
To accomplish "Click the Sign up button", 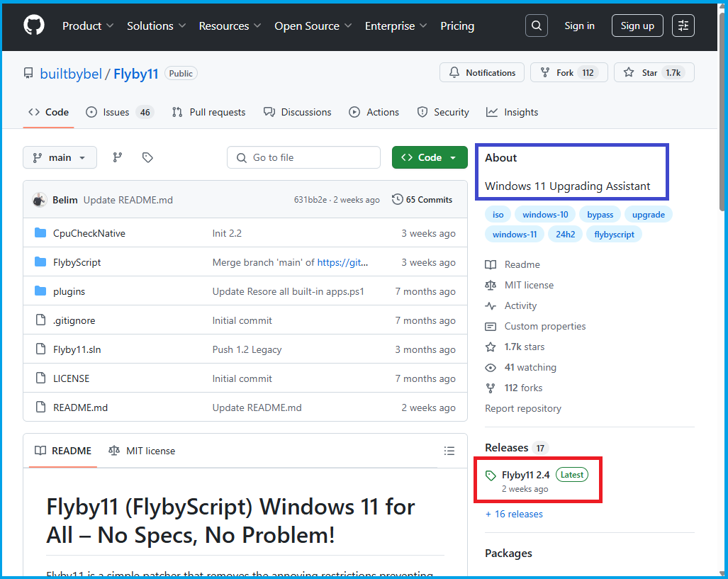I will [637, 26].
